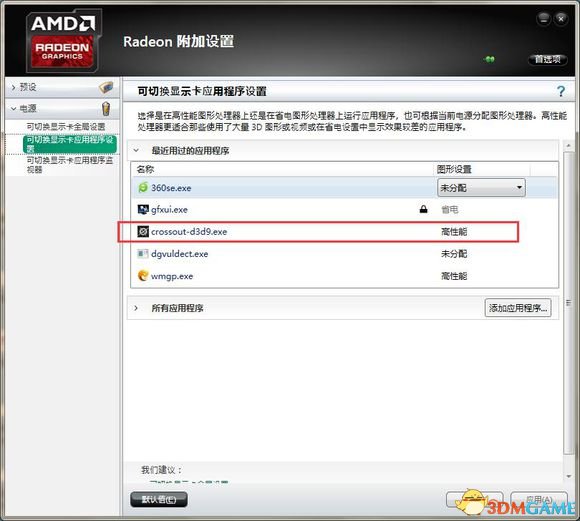Click the vertical scrollbar thumb
The height and width of the screenshot is (521, 580).
[569, 303]
